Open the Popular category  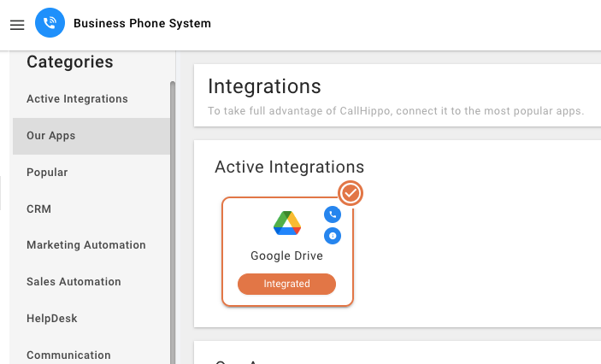click(x=91, y=173)
